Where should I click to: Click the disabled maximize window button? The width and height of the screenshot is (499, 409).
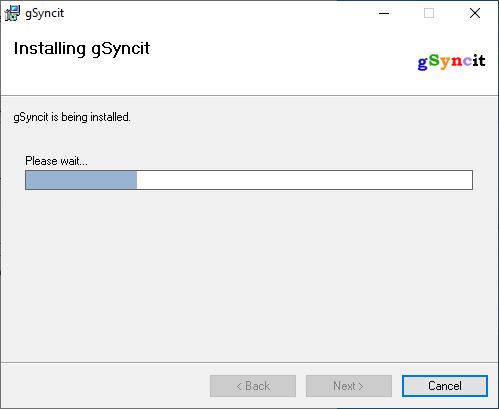pyautogui.click(x=429, y=13)
